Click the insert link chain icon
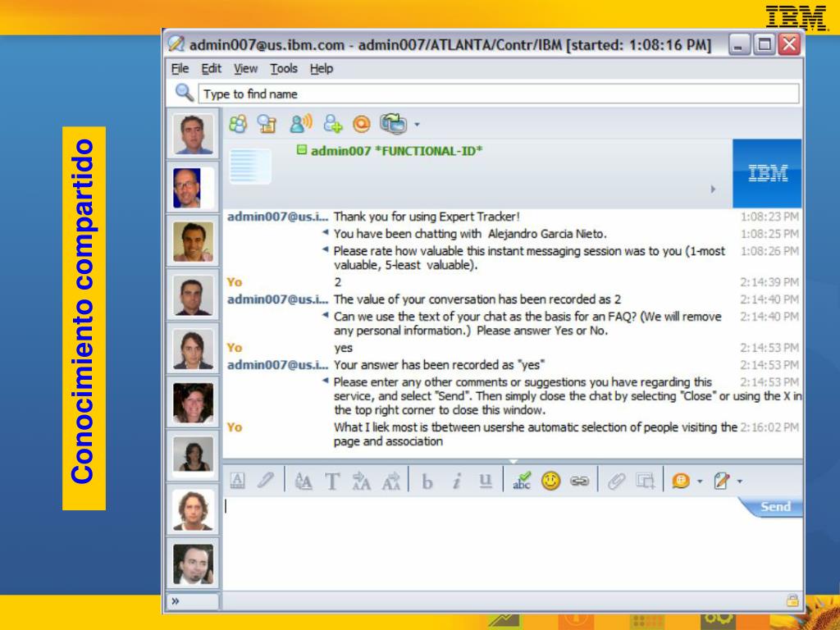The height and width of the screenshot is (630, 840). [x=580, y=481]
